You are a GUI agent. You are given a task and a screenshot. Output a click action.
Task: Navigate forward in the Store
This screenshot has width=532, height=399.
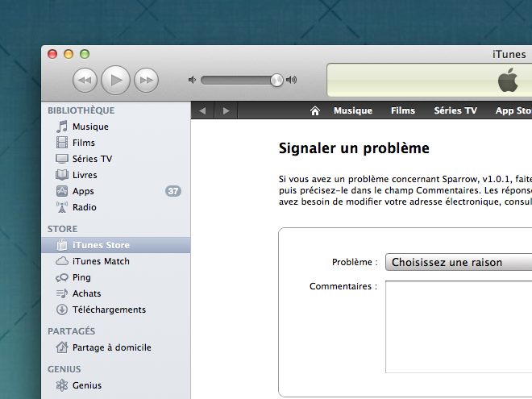[x=226, y=110]
